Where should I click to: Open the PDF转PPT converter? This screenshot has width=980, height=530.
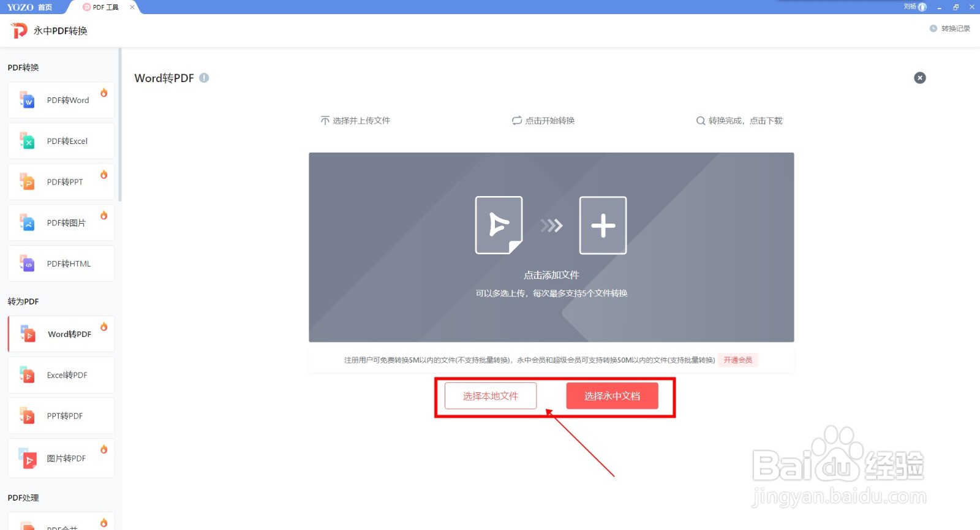61,182
